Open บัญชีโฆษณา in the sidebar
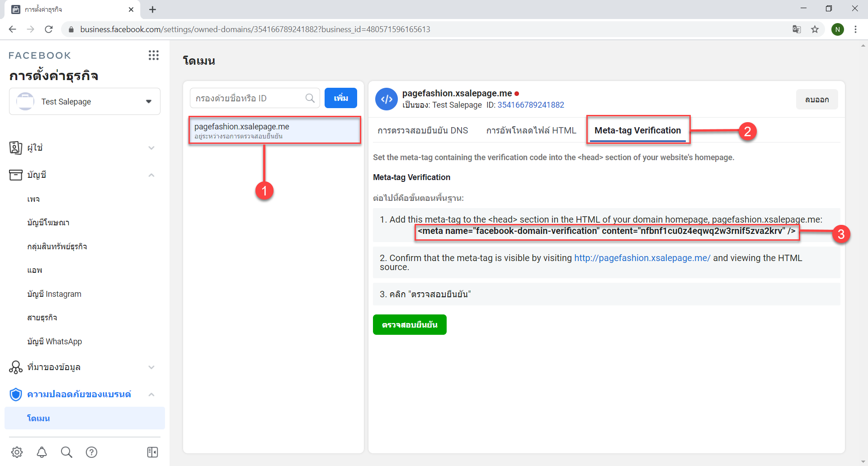 (48, 223)
